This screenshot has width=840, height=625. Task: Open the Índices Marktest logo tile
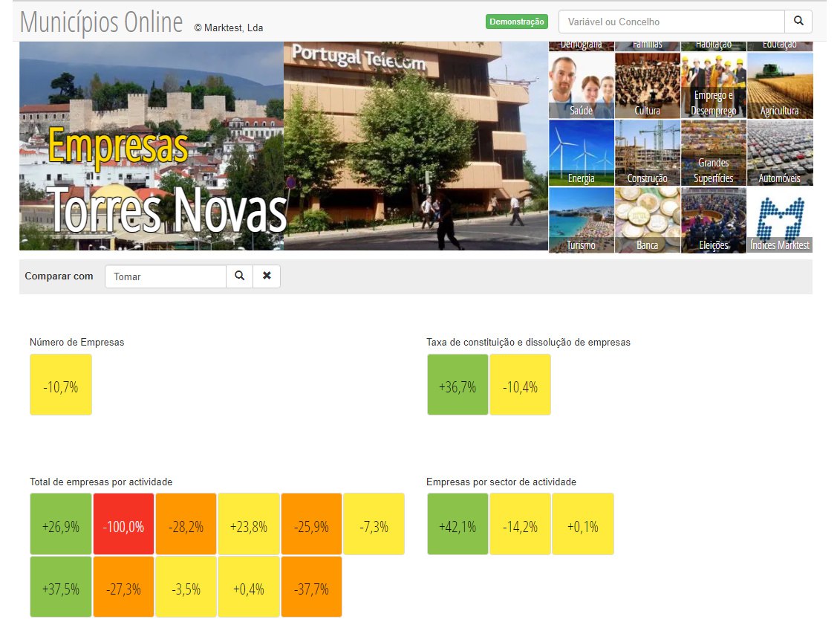[x=779, y=220]
